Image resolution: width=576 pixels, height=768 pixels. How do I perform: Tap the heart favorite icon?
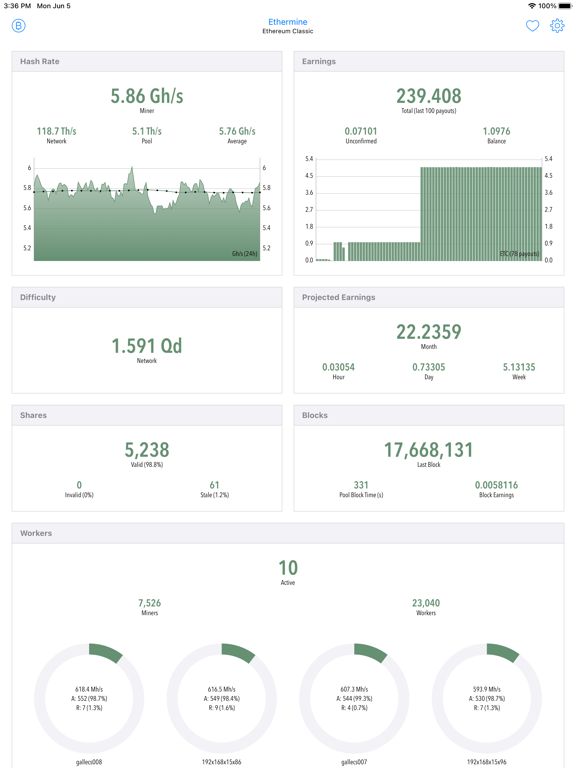pos(532,25)
